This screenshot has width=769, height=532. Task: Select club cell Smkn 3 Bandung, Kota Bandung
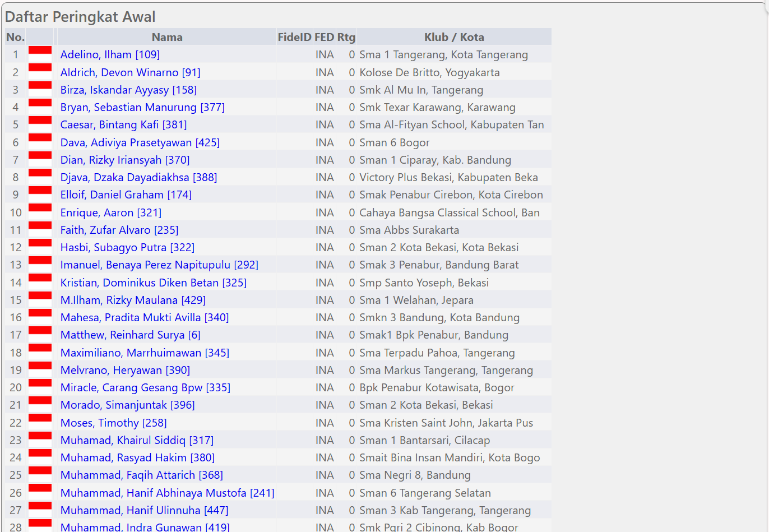pos(454,317)
